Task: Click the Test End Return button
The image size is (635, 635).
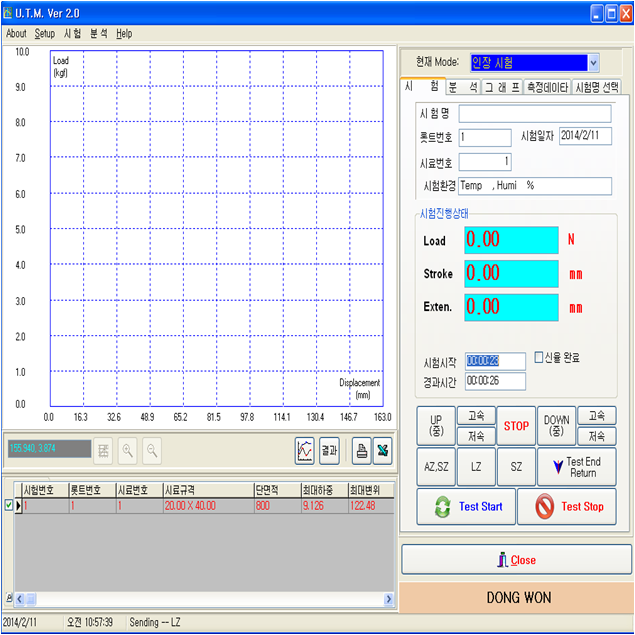Action: pos(577,467)
